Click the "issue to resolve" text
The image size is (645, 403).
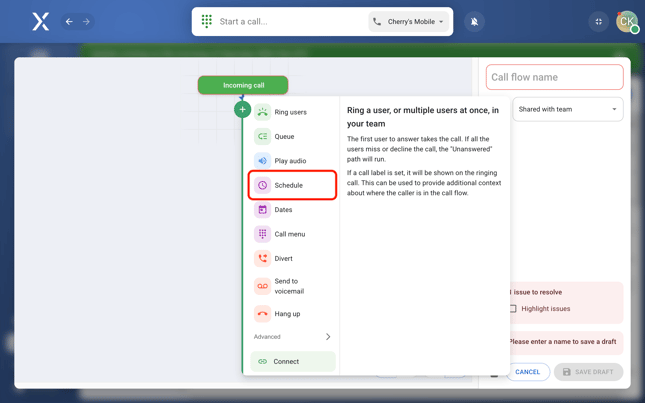[x=538, y=292]
